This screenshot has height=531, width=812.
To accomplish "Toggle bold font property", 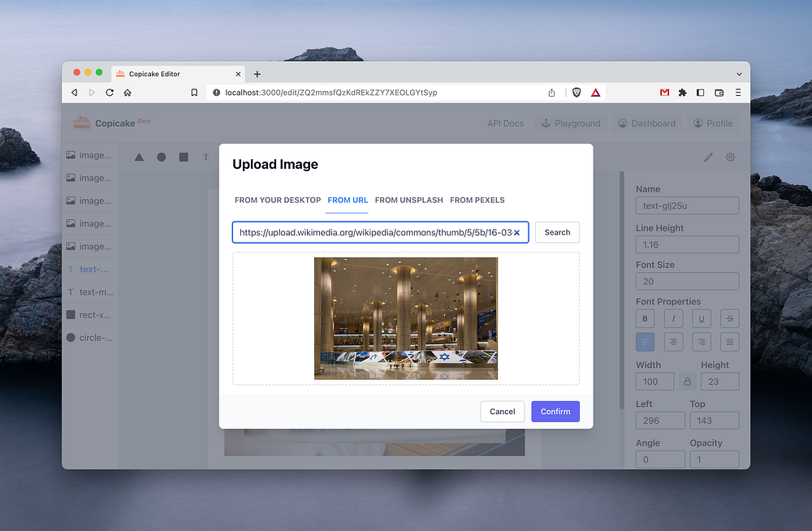I will pos(646,318).
